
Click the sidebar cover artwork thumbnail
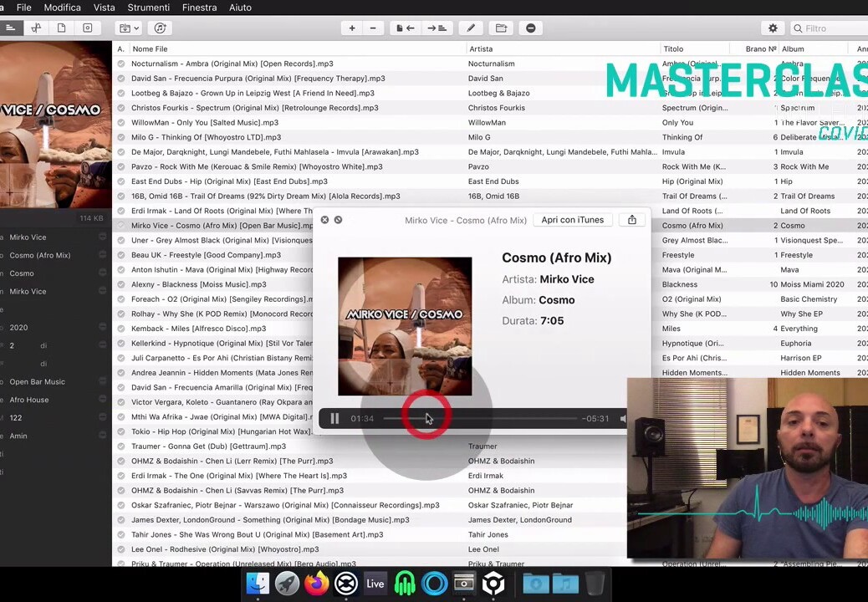[54, 125]
